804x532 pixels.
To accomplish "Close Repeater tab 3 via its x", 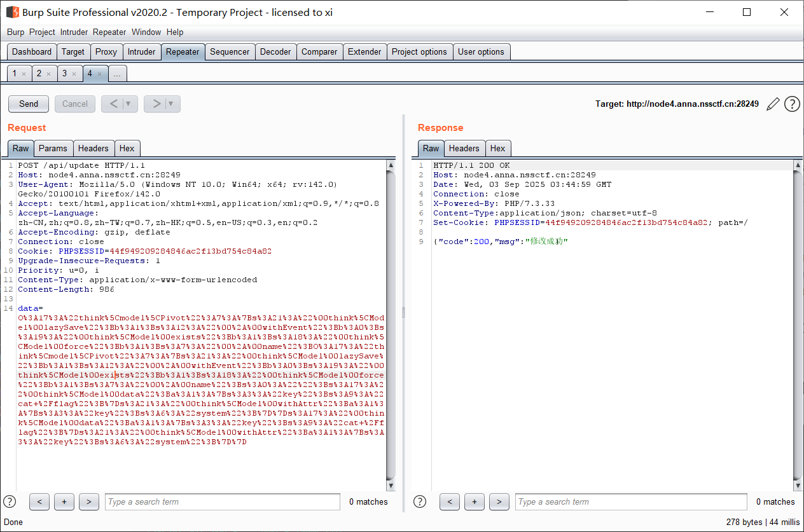I will tap(73, 74).
